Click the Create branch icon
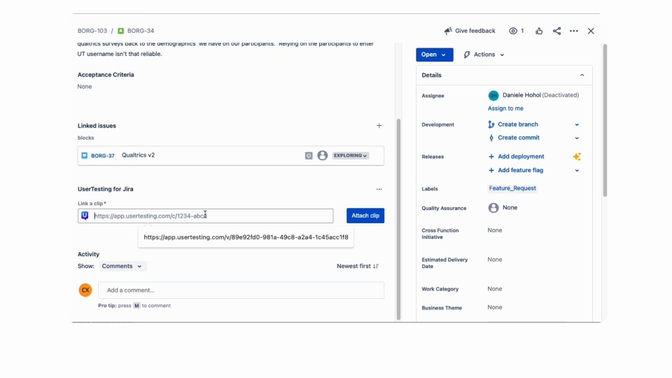The height and width of the screenshot is (378, 672). point(491,124)
